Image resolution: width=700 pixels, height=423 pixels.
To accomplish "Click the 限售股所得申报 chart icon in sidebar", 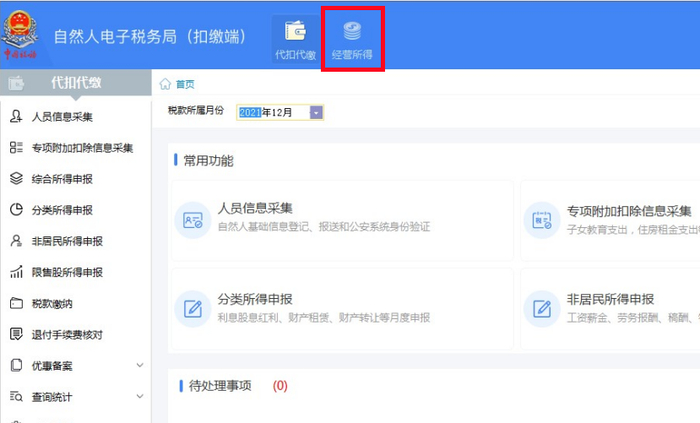I will click(x=17, y=272).
